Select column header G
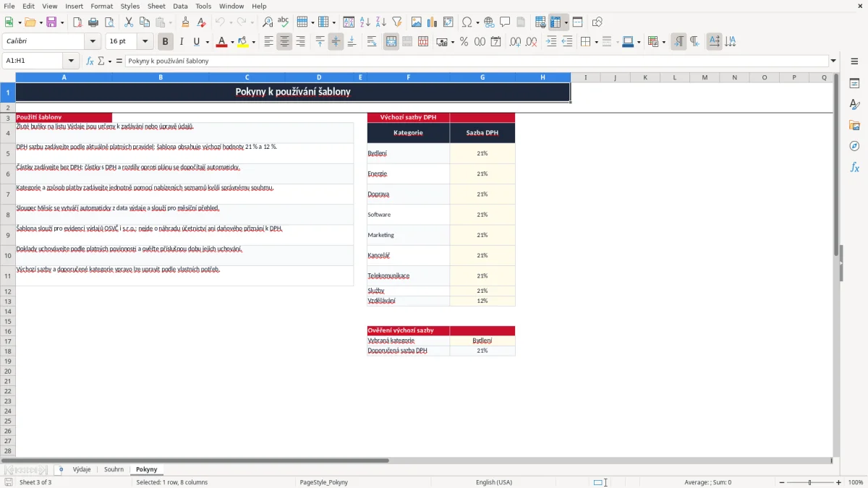This screenshot has height=488, width=868. (482, 77)
